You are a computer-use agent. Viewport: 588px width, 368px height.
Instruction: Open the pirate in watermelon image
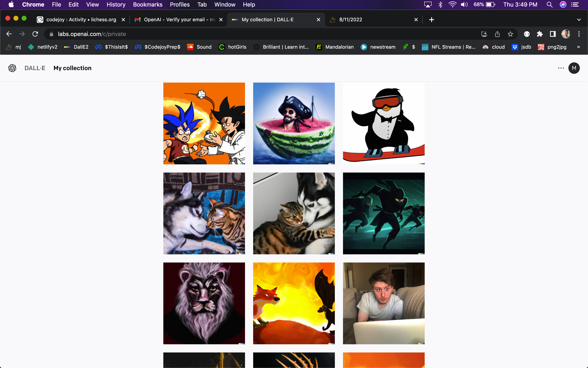click(x=294, y=123)
